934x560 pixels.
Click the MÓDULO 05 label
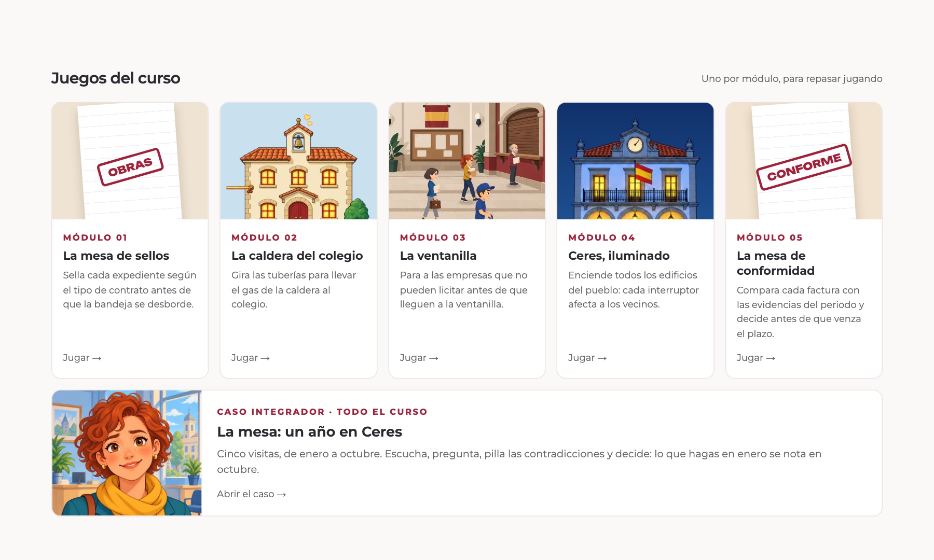coord(770,237)
